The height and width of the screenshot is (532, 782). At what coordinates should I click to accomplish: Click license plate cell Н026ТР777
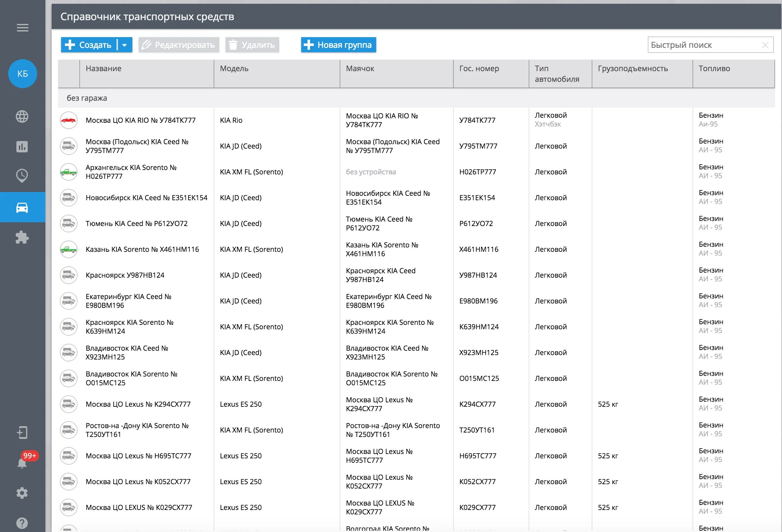click(x=477, y=172)
